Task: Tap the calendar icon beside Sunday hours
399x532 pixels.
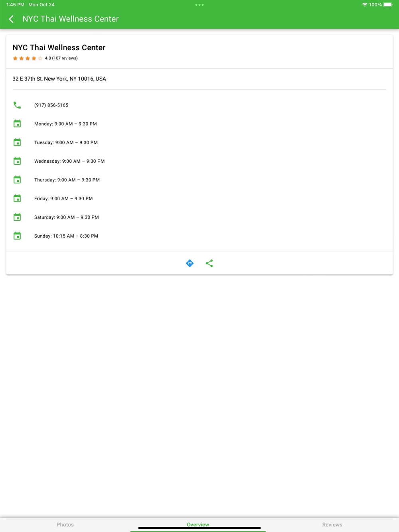Action: [x=17, y=236]
